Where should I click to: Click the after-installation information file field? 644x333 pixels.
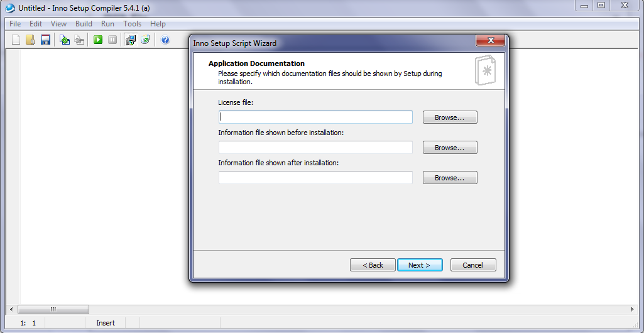(315, 177)
